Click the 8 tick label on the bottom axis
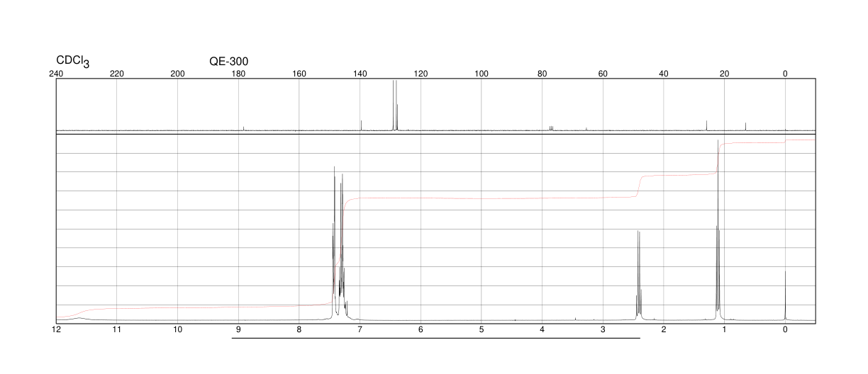This screenshot has height=374, width=868. 299,330
